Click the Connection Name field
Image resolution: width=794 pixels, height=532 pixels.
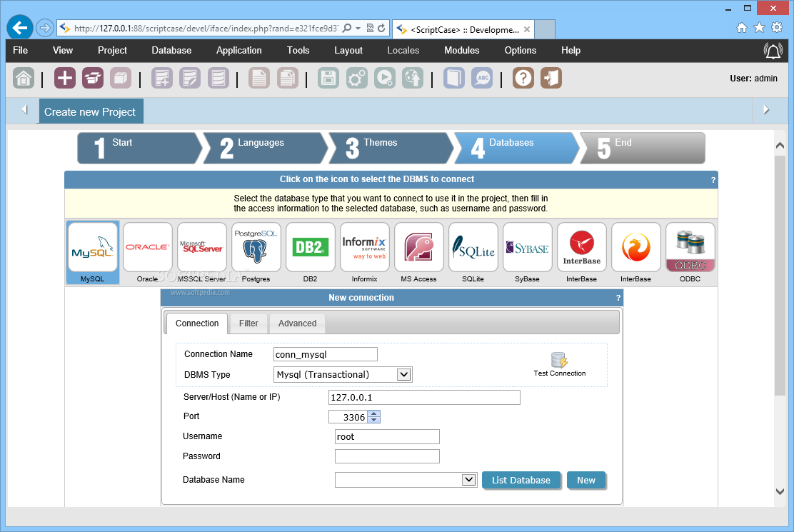pyautogui.click(x=325, y=354)
